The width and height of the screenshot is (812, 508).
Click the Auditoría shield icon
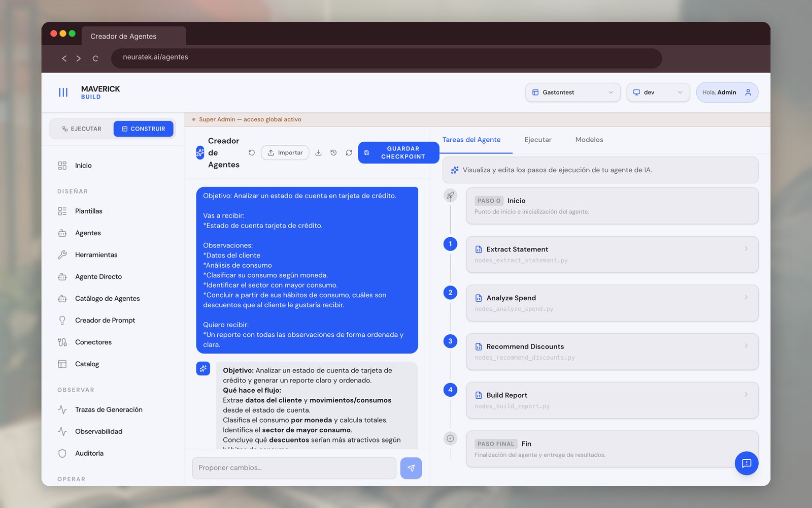pos(62,454)
